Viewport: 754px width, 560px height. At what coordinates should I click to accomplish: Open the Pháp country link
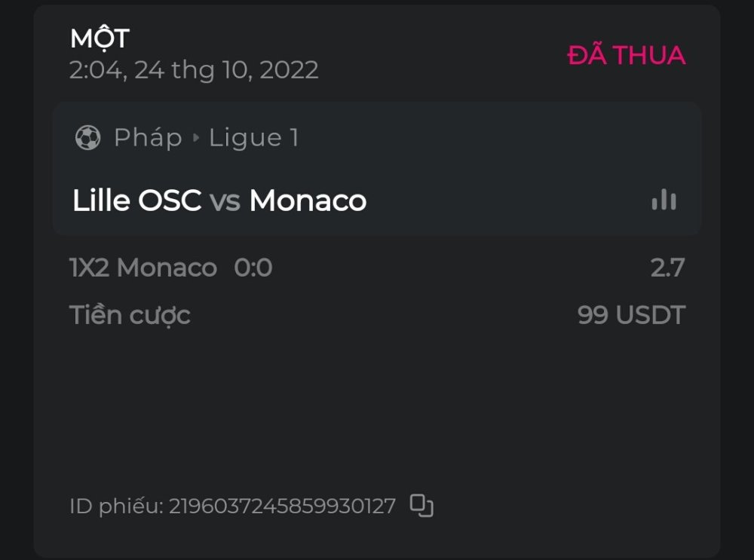[x=148, y=138]
